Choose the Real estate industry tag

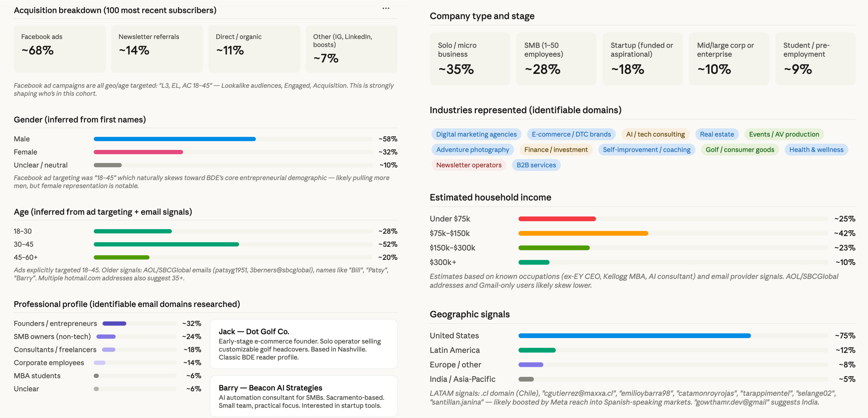[x=716, y=134]
